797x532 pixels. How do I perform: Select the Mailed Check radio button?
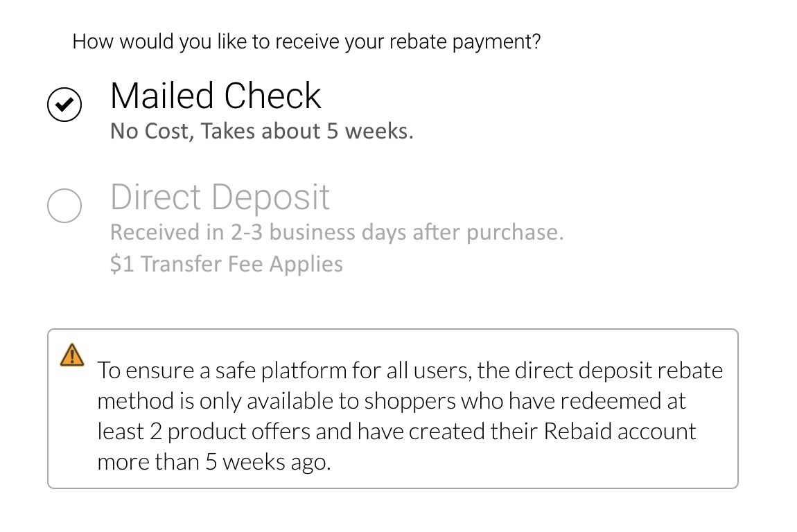[x=64, y=105]
